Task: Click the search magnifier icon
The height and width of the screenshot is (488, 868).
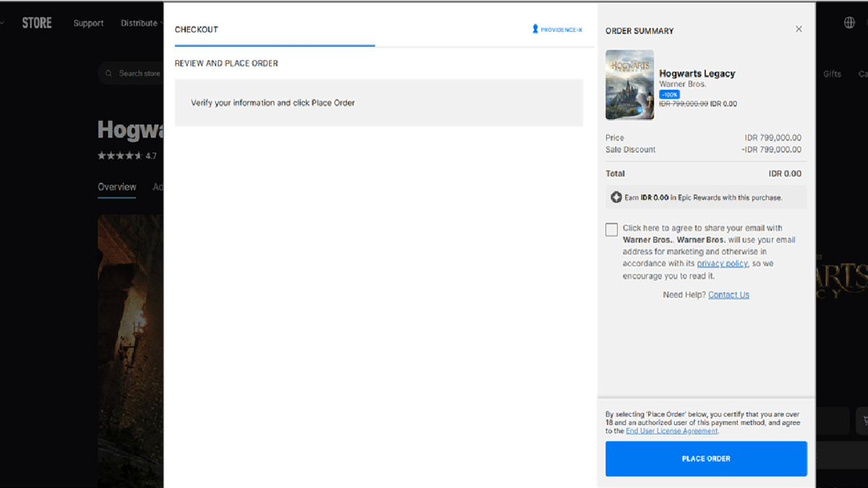Action: click(x=109, y=74)
